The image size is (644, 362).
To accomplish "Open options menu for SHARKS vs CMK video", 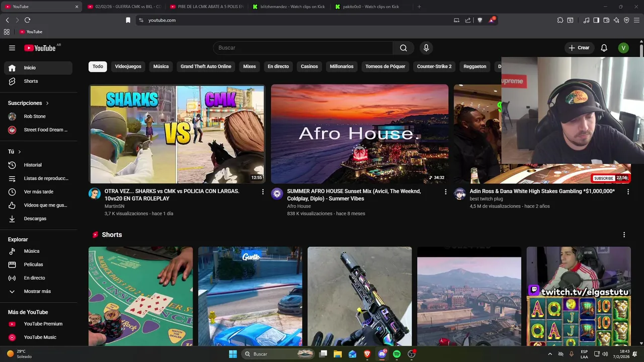I will click(263, 192).
